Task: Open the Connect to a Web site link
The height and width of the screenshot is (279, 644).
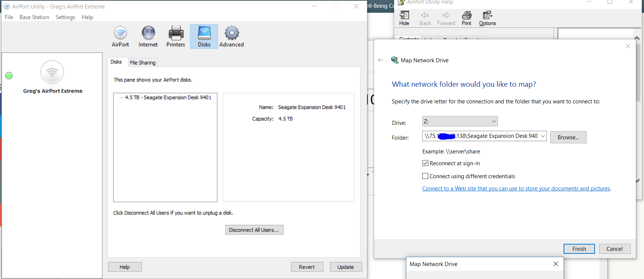Action: [x=516, y=189]
